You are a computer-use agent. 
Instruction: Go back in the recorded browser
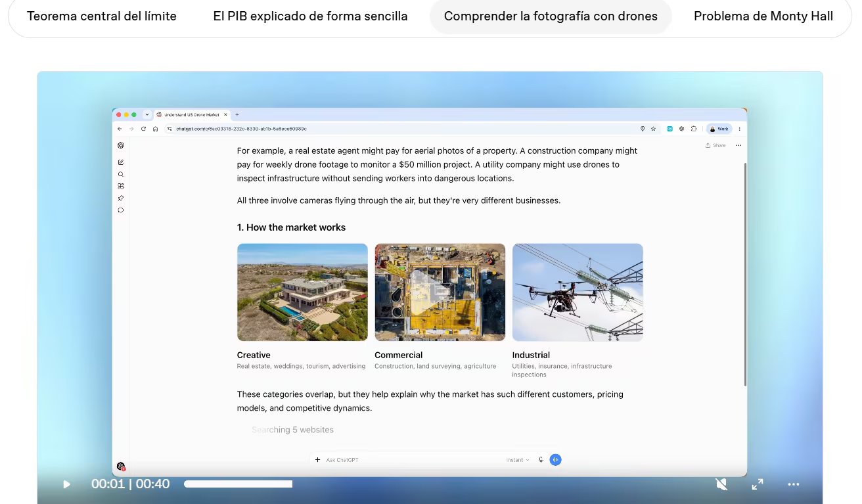(x=120, y=129)
